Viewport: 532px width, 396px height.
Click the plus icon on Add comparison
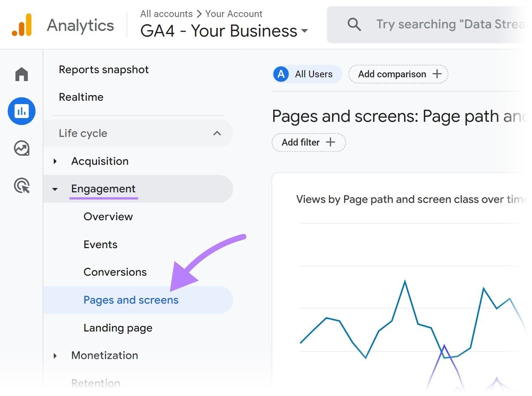tap(437, 74)
